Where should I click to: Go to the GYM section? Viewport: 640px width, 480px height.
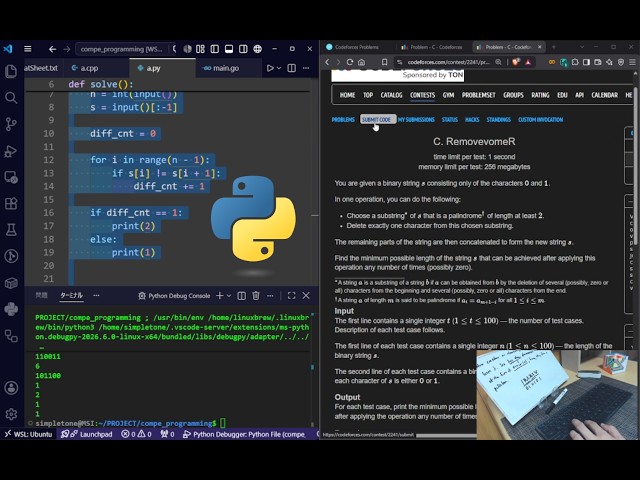[x=448, y=95]
